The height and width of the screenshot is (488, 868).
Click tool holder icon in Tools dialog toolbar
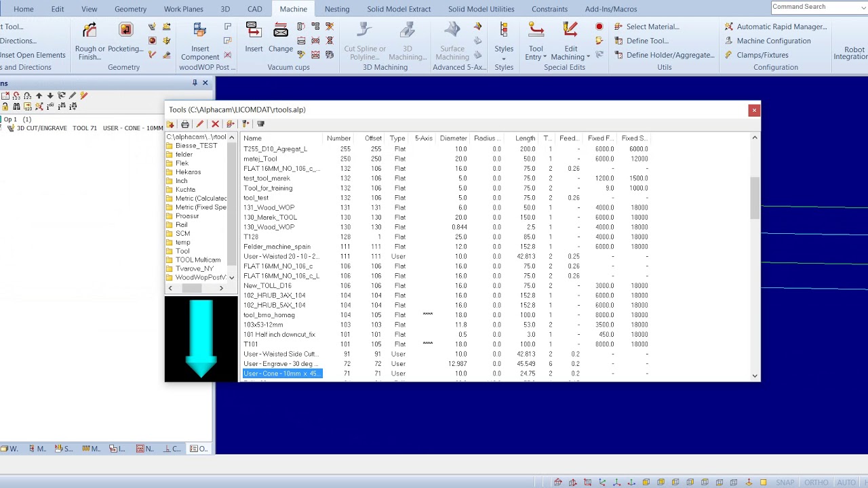[x=245, y=124]
